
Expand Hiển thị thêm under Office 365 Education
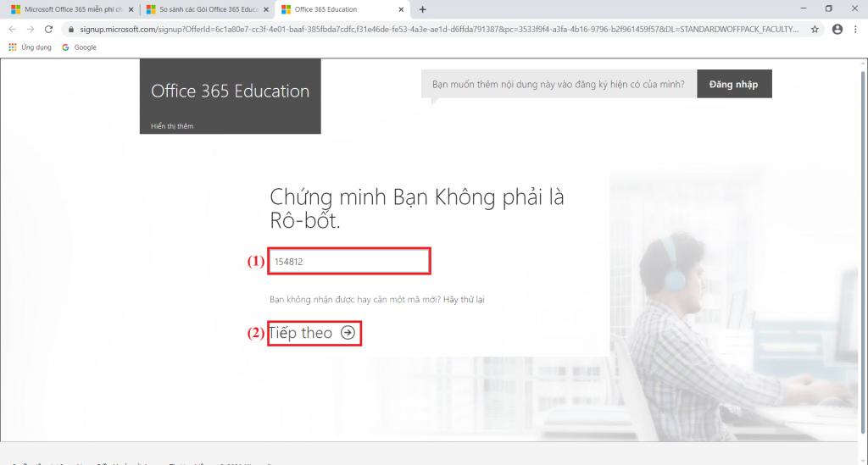point(172,126)
